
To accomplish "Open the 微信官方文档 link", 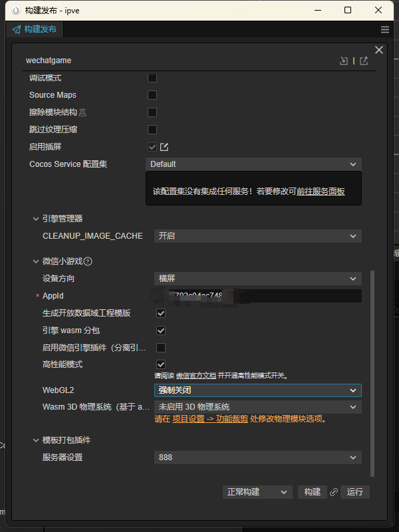I will pyautogui.click(x=196, y=376).
